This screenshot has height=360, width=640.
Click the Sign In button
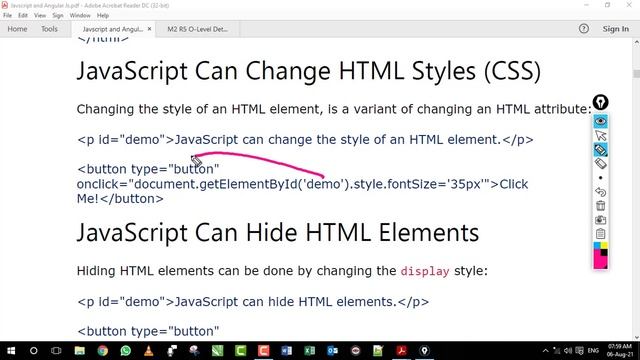pos(616,29)
